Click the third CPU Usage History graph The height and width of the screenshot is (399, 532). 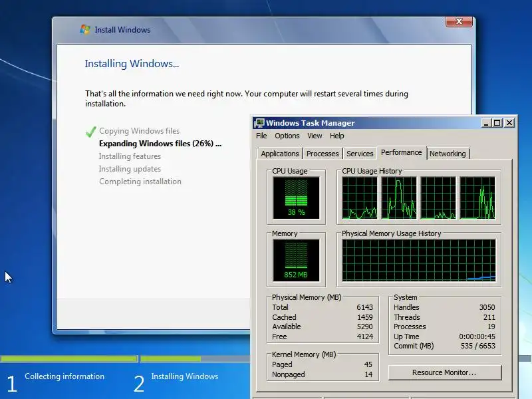pyautogui.click(x=438, y=198)
